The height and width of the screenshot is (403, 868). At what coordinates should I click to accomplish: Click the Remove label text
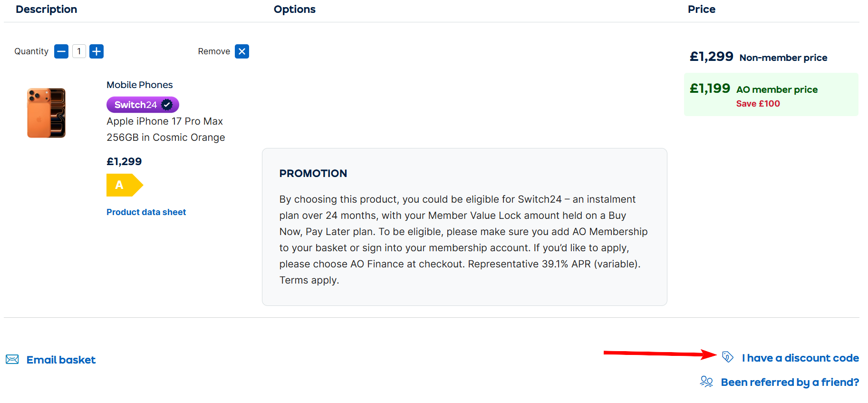pyautogui.click(x=214, y=51)
